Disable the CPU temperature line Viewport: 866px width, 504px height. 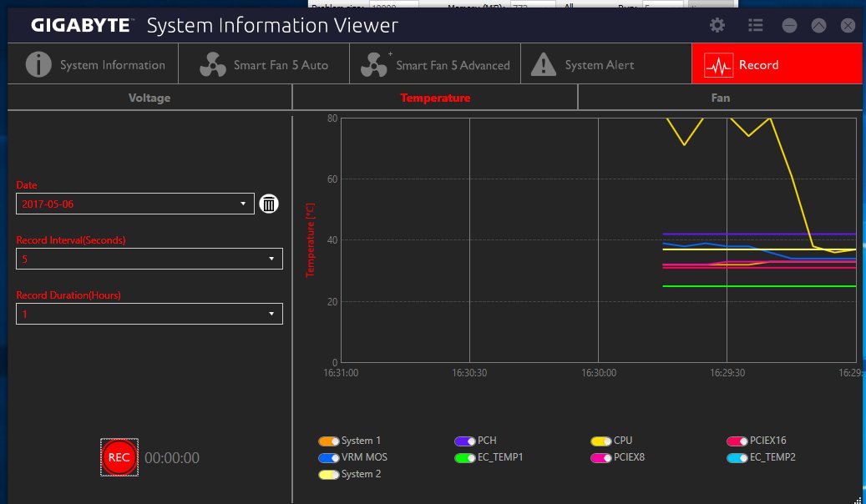point(600,441)
